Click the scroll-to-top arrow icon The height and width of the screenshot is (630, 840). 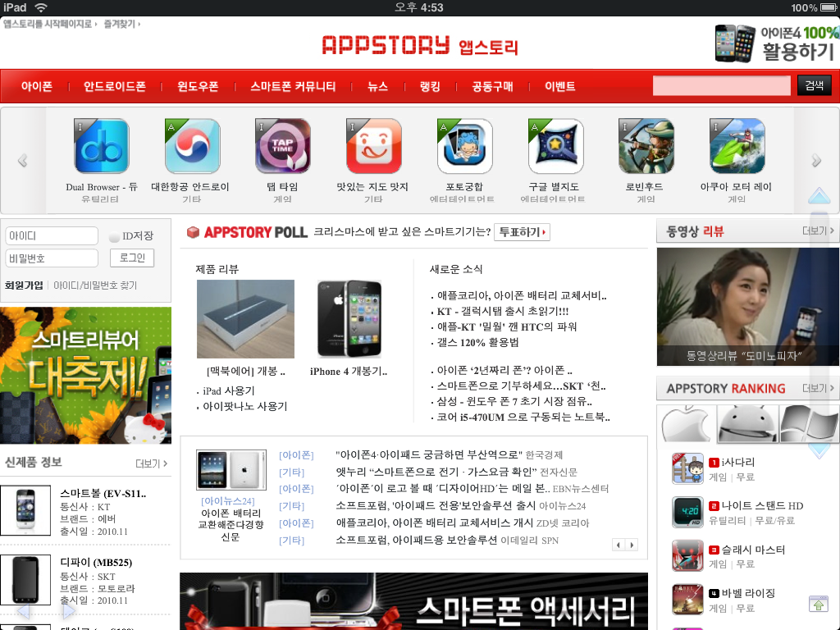tap(819, 604)
